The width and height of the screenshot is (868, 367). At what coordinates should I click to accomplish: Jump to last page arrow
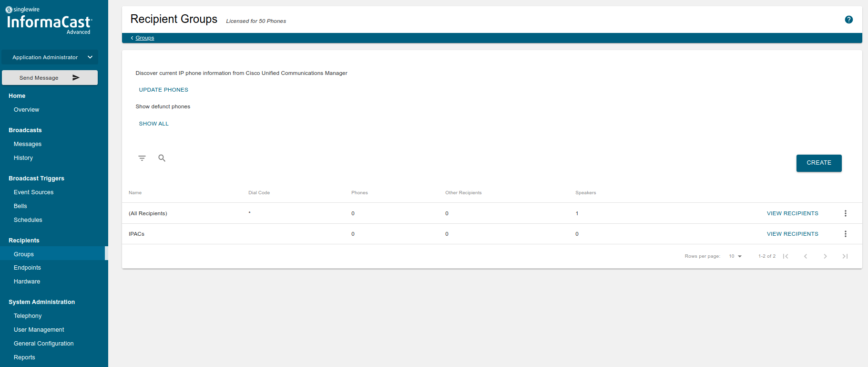point(845,256)
